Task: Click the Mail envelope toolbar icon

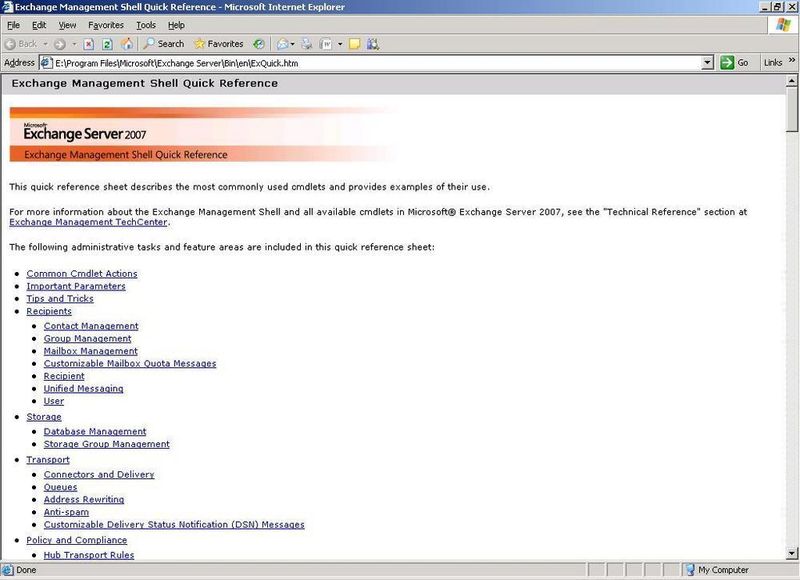Action: (x=282, y=44)
